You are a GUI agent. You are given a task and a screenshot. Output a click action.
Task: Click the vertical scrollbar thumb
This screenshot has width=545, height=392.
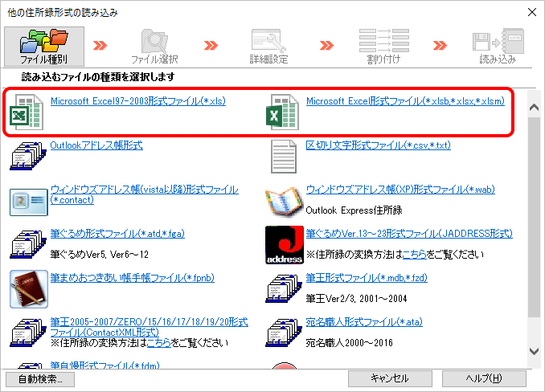coord(534,217)
